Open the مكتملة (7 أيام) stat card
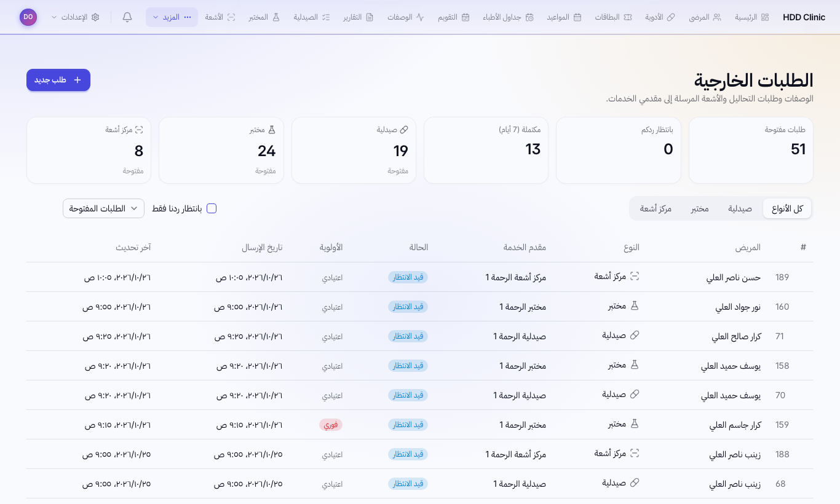The height and width of the screenshot is (504, 840). (486, 150)
